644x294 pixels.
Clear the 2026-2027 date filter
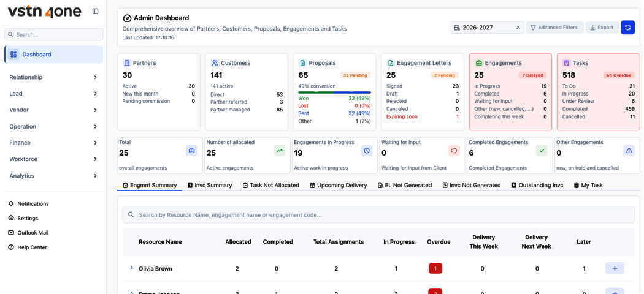518,28
